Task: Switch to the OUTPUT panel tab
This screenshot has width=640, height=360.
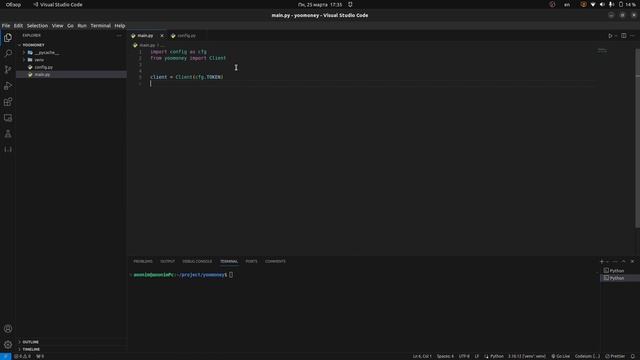Action: 167,261
